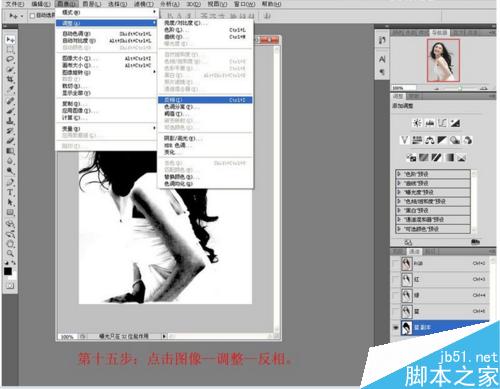Click the Navigator zoom percentage field
The image size is (500, 389).
click(404, 88)
